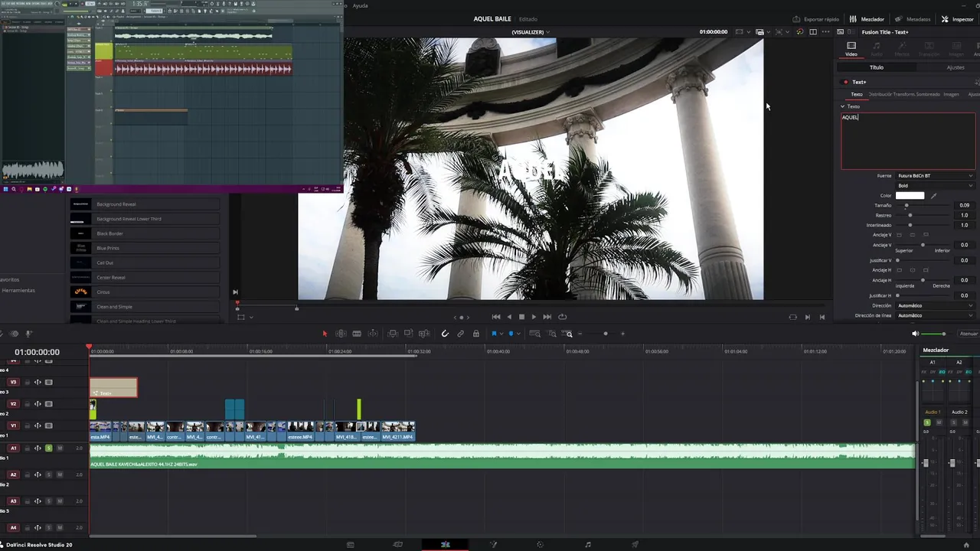The image size is (980, 551).
Task: Open the Metadatos panel
Action: click(913, 19)
